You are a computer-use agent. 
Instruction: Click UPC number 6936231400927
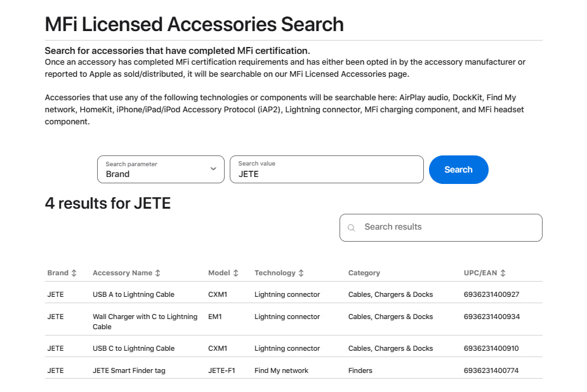tap(491, 294)
